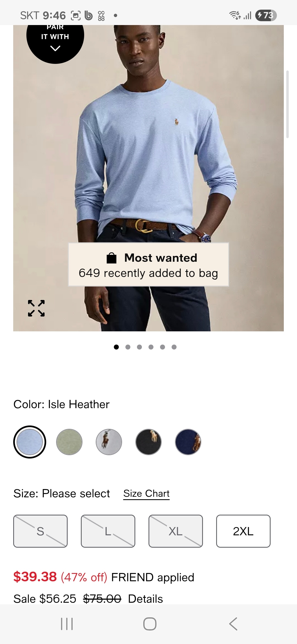297x644 pixels.
Task: Jump to second image carousel dot
Action: coord(128,347)
